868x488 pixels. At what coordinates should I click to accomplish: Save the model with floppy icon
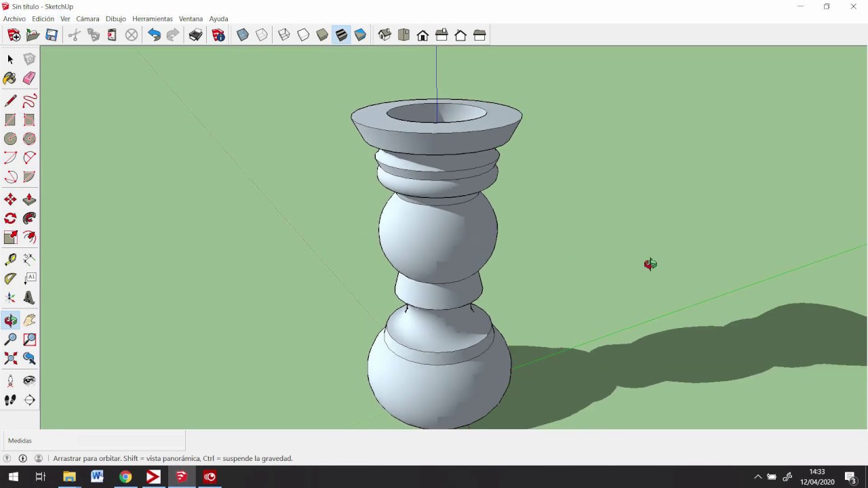(x=52, y=35)
